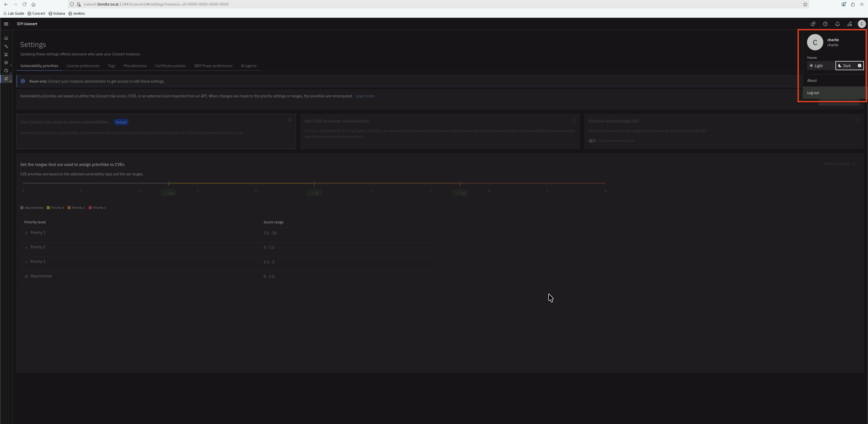Switch theme to Light

pos(821,66)
